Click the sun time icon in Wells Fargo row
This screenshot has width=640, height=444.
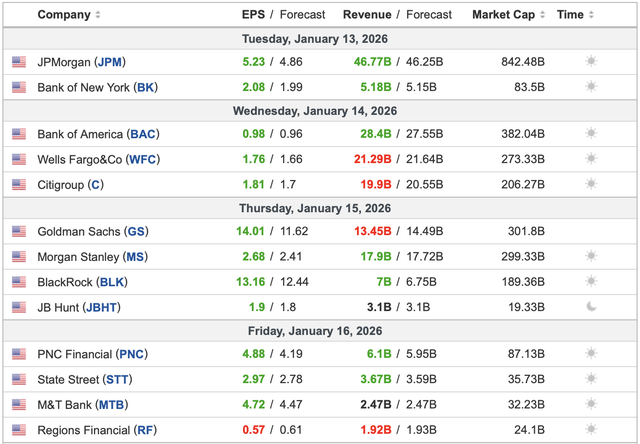tap(591, 159)
